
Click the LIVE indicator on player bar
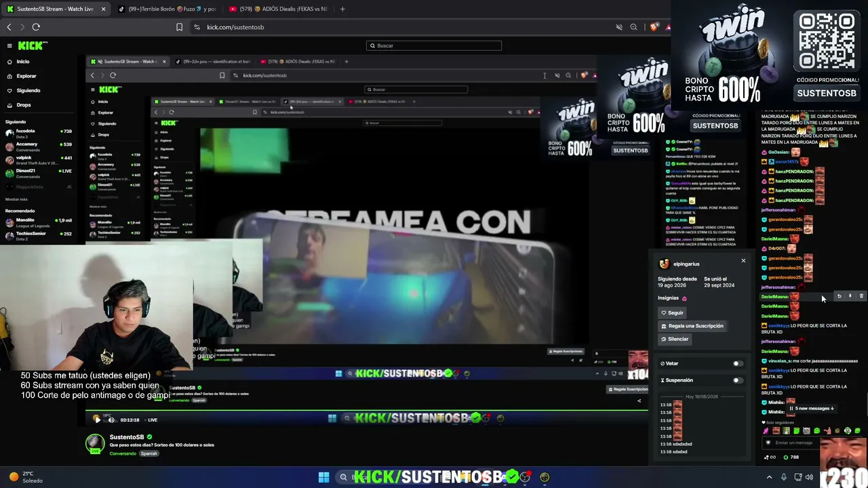150,420
